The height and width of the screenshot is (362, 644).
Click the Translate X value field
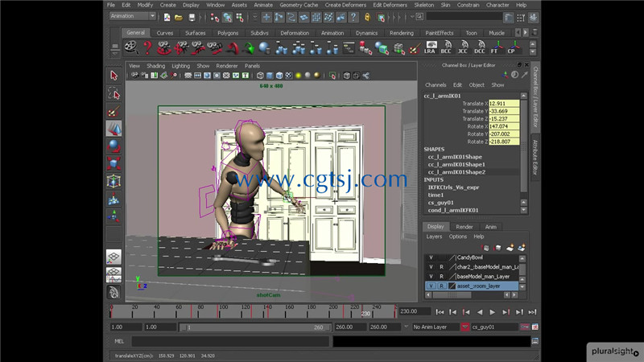pyautogui.click(x=504, y=104)
